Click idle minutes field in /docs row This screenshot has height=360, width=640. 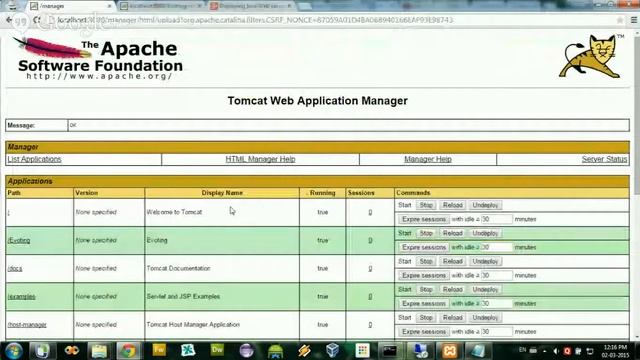(x=496, y=276)
